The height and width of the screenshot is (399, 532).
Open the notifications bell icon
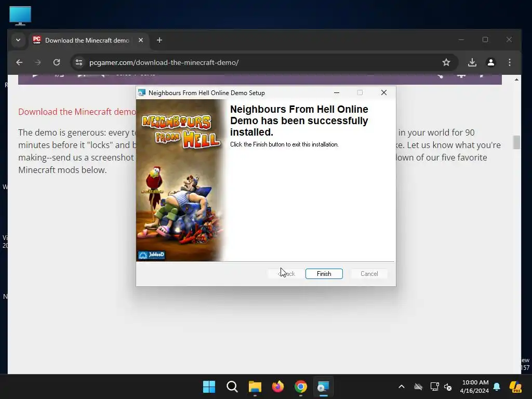point(497,387)
